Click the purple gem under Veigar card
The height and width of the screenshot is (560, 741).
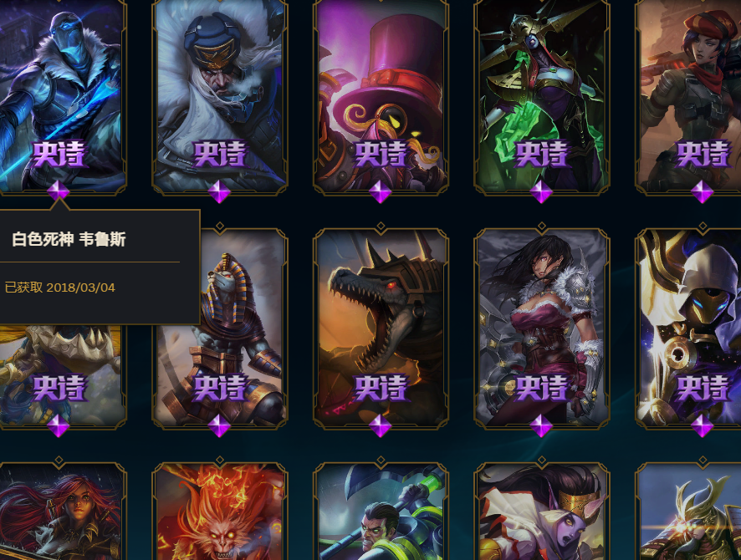tap(381, 191)
